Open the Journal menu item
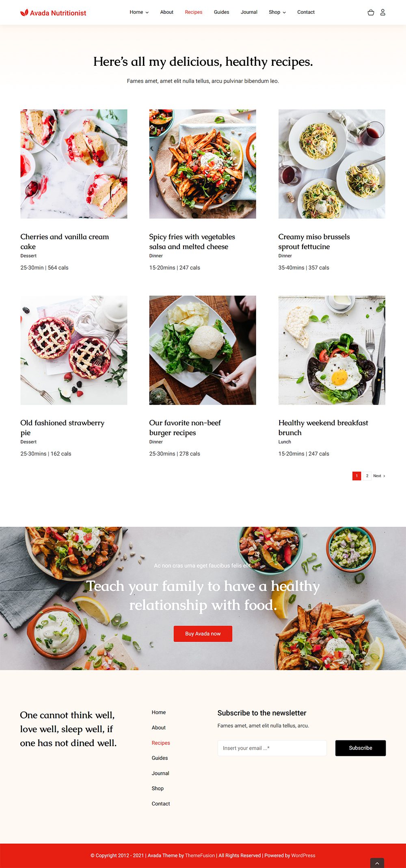The width and height of the screenshot is (406, 868). pos(249,12)
